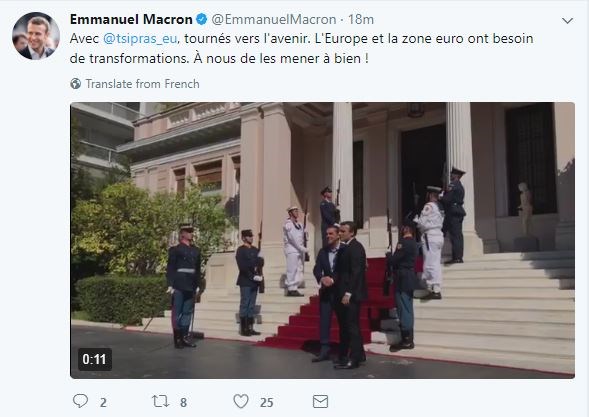
Task: Click the reply count 2
Action: pos(103,403)
